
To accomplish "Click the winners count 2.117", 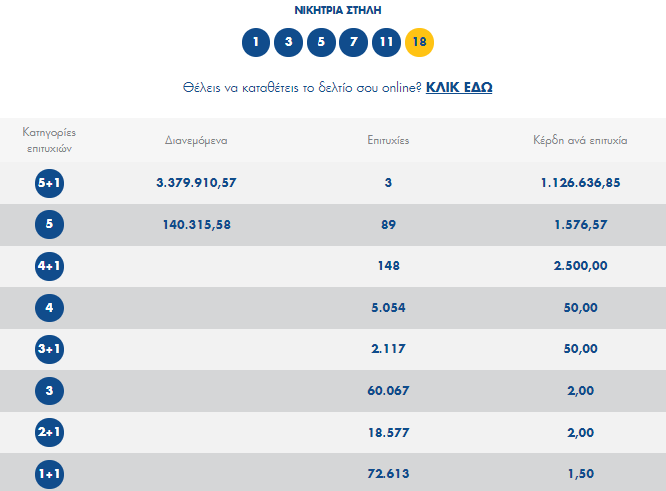I will (388, 349).
